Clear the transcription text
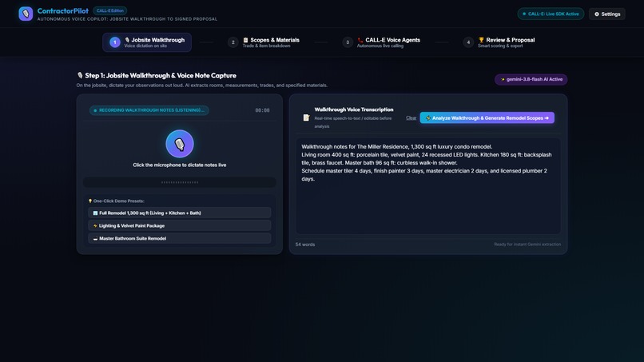Screen dimensions: 644x362 pos(411,118)
